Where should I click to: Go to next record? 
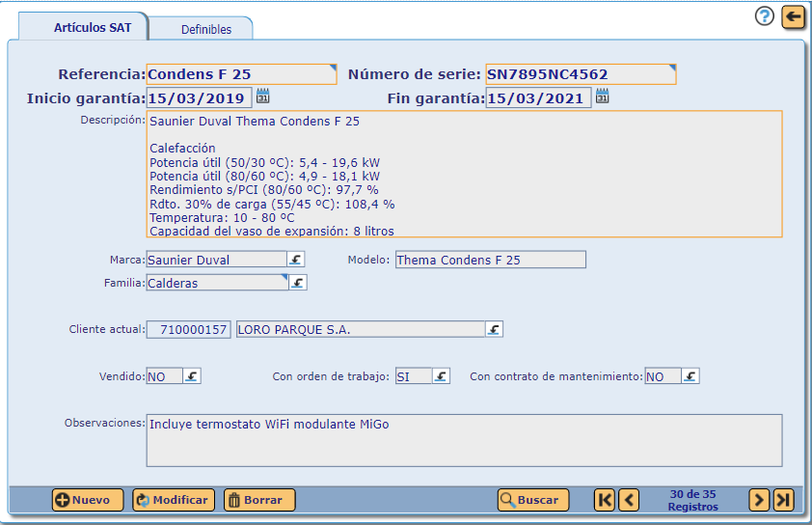[x=759, y=500]
